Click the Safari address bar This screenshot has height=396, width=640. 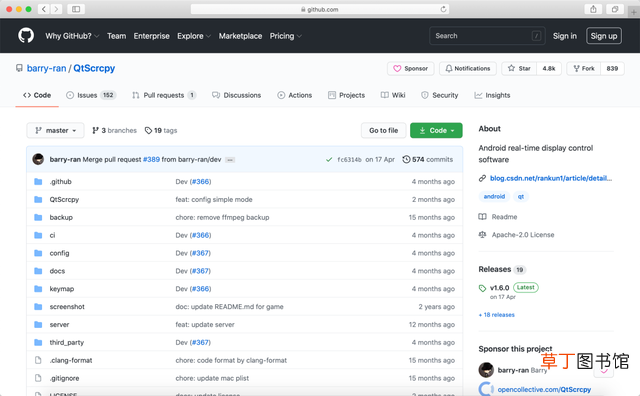pyautogui.click(x=320, y=9)
